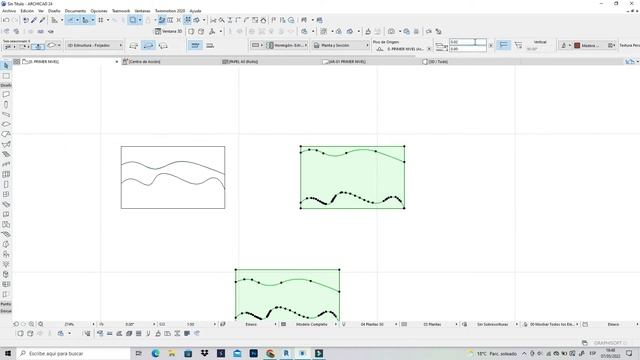Image resolution: width=640 pixels, height=360 pixels.
Task: Click the 0.02 thickness input field
Action: [468, 42]
